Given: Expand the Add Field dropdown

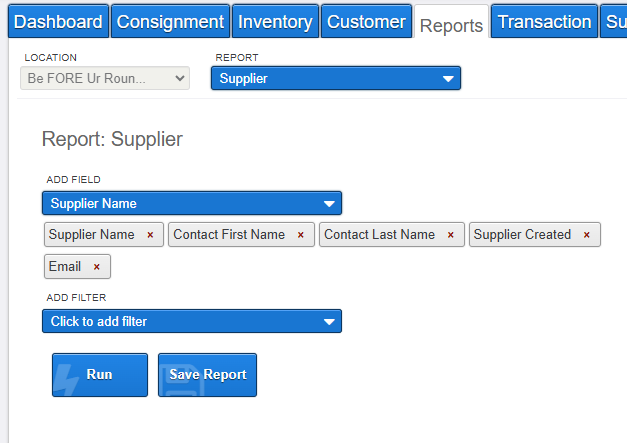Looking at the screenshot, I should click(x=192, y=203).
